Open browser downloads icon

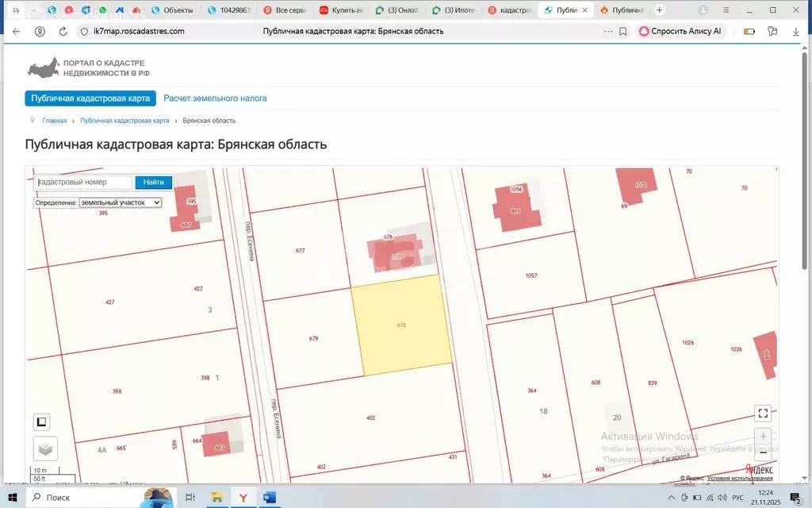795,31
